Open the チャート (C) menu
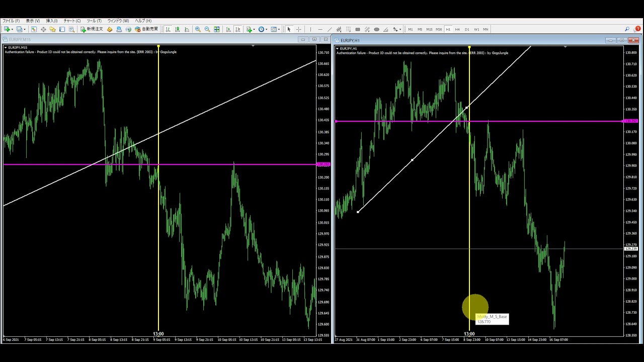Image resolution: width=644 pixels, height=362 pixels. tap(72, 21)
